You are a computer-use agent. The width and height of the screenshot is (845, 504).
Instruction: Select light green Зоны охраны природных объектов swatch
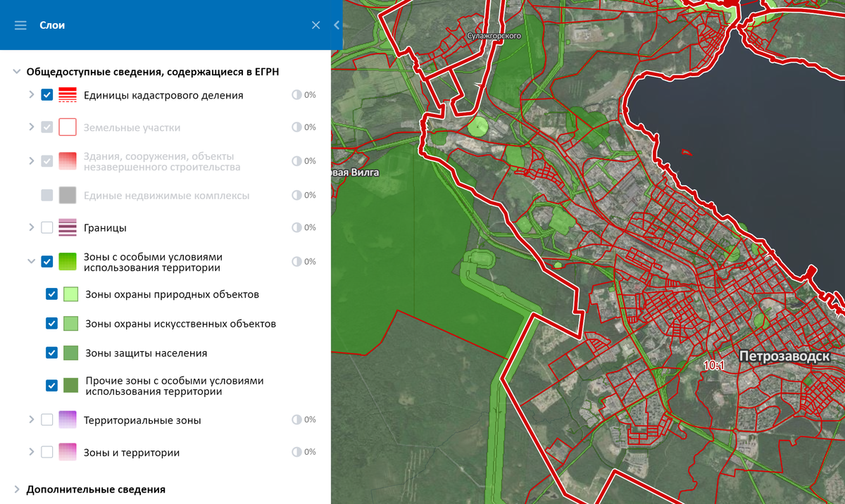(70, 294)
